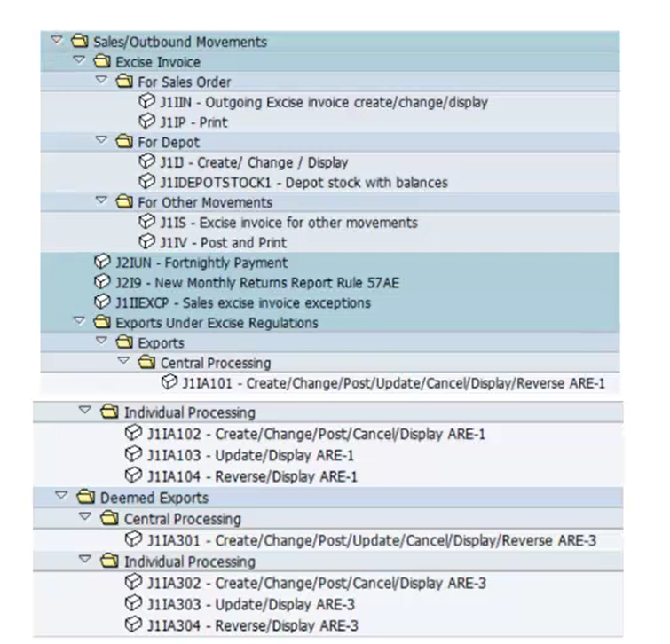Collapse Central Processing under Exports
670x644 pixels.
(123, 360)
